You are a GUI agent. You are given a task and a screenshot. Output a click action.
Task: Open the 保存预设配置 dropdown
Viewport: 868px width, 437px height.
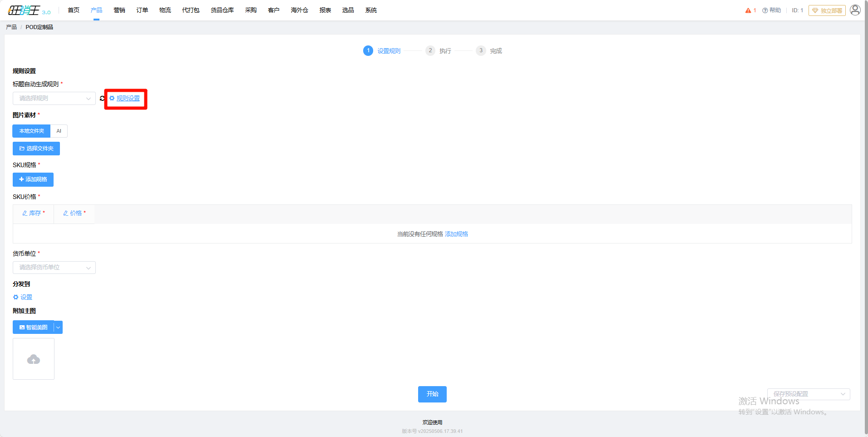809,394
